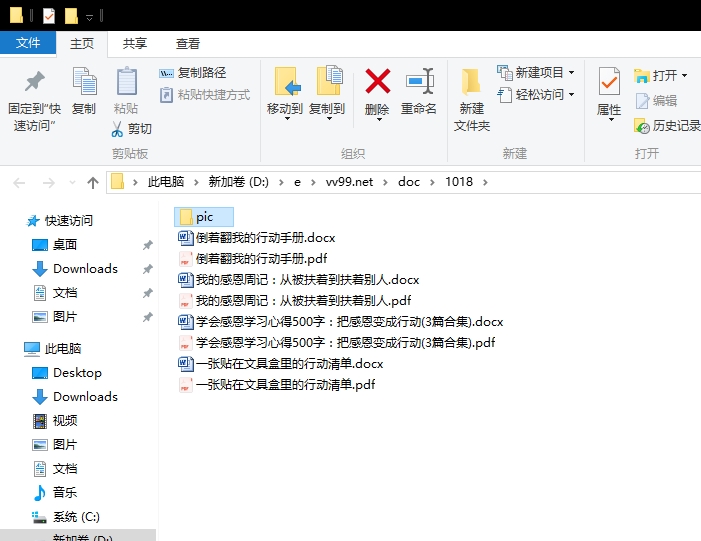The height and width of the screenshot is (541, 701).
Task: Open the Quick Access Toolbar customize arrow
Action: [x=89, y=18]
